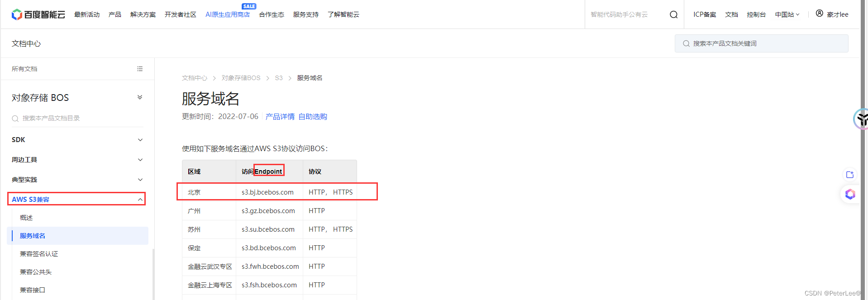Click the SALE badge above AI store
Viewport: 868px width, 300px height.
click(x=249, y=6)
